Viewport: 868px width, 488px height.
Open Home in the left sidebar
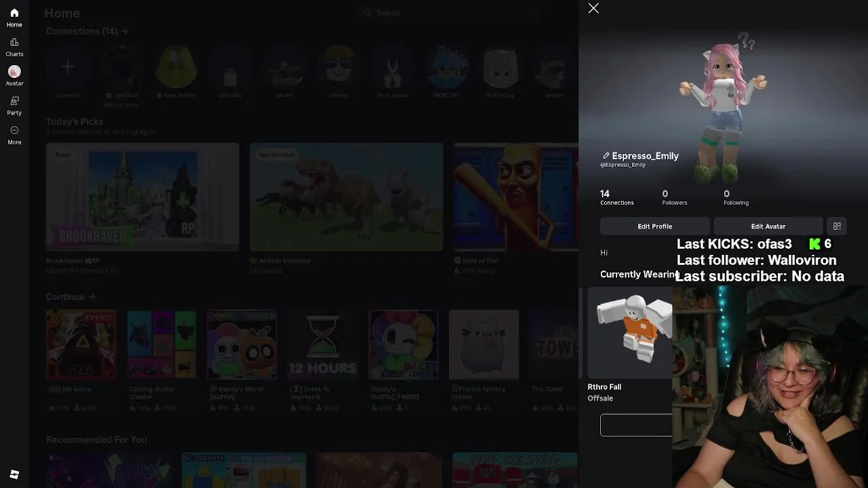[x=14, y=18]
